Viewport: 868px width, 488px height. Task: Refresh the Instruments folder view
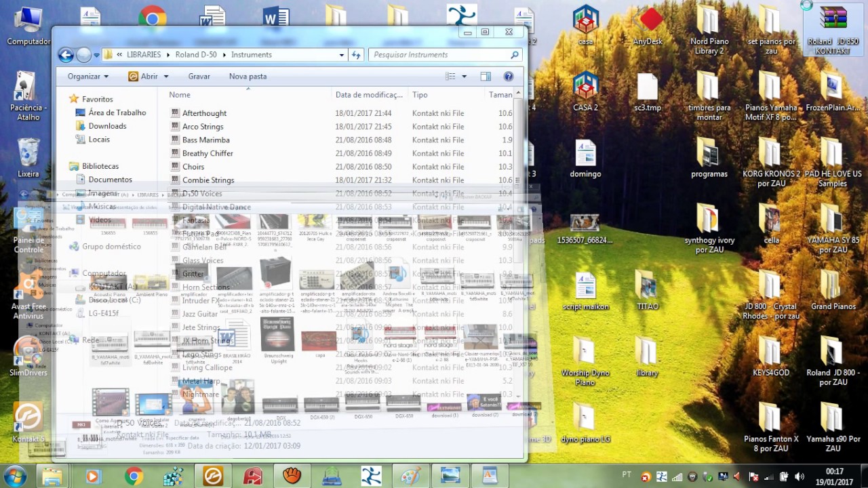pyautogui.click(x=356, y=55)
